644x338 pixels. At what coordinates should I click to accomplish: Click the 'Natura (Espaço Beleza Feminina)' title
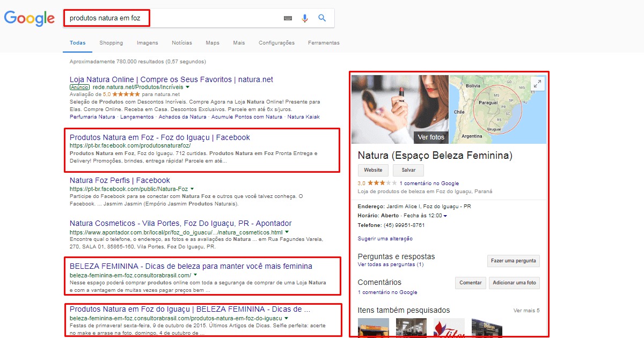coord(435,156)
